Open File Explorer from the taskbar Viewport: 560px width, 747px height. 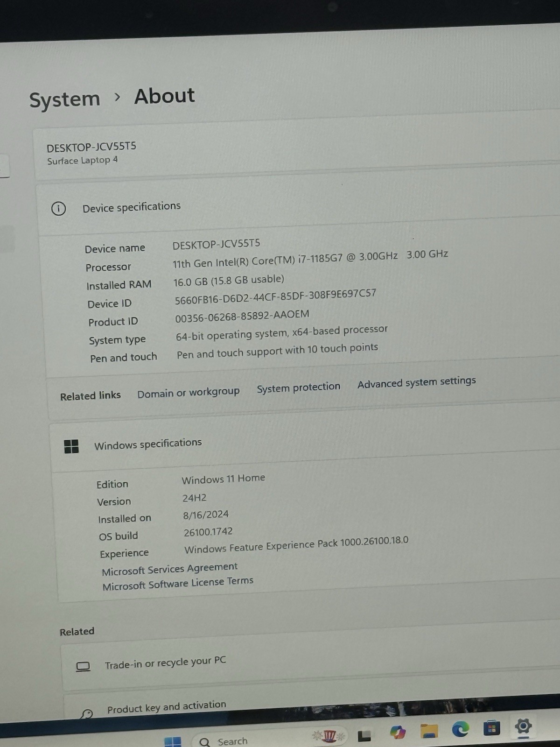coord(429,731)
